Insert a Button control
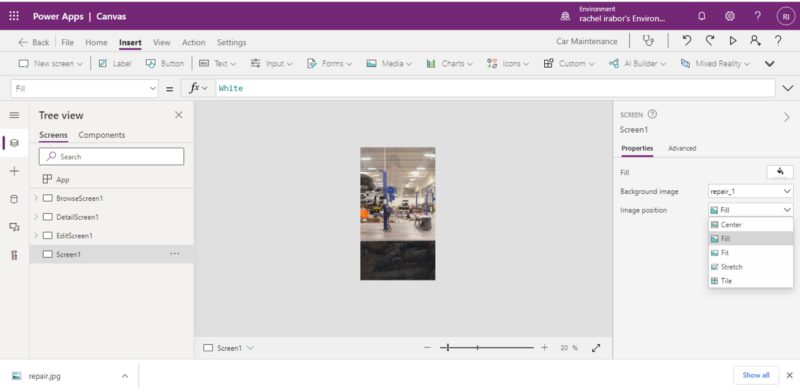This screenshot has height=392, width=800. [x=165, y=64]
